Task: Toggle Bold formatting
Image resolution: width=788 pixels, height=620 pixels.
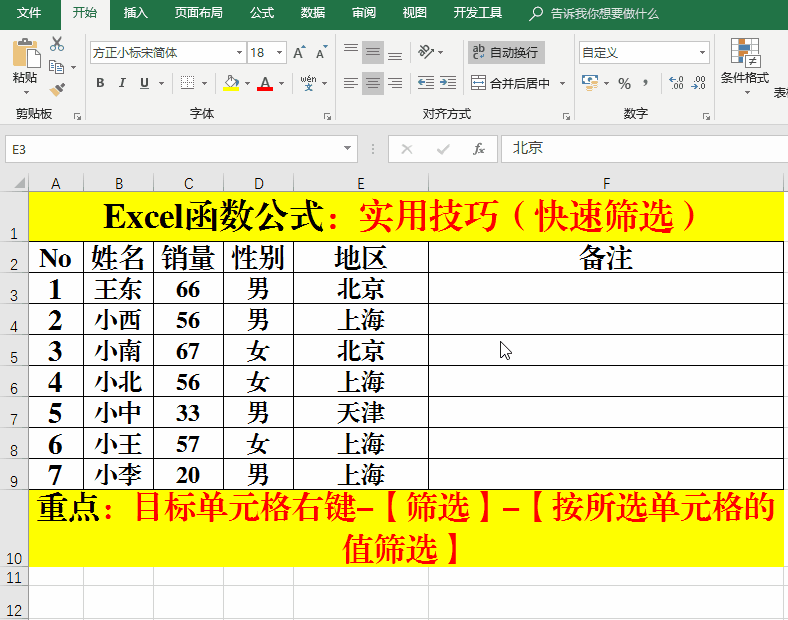Action: [x=100, y=84]
